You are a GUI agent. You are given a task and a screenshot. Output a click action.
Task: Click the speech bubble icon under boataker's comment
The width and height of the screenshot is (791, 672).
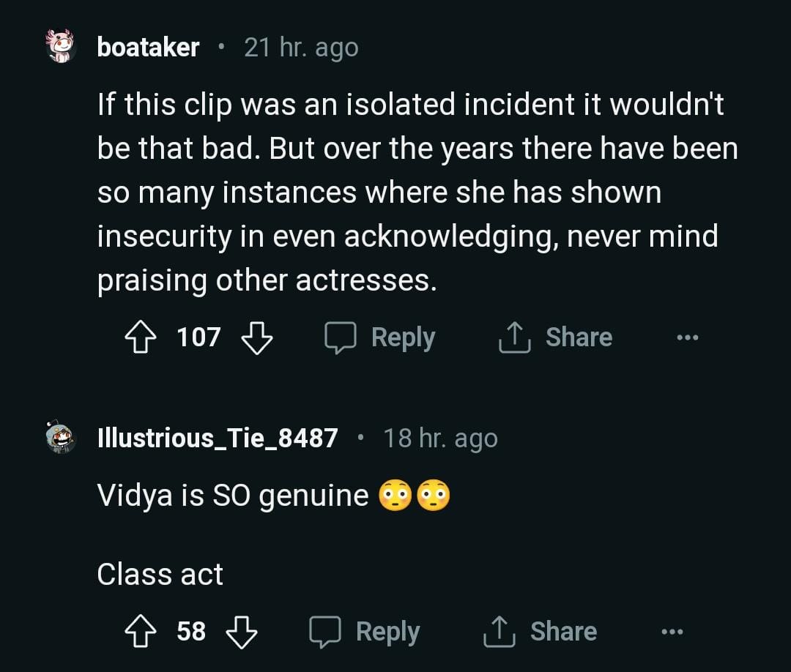point(341,338)
